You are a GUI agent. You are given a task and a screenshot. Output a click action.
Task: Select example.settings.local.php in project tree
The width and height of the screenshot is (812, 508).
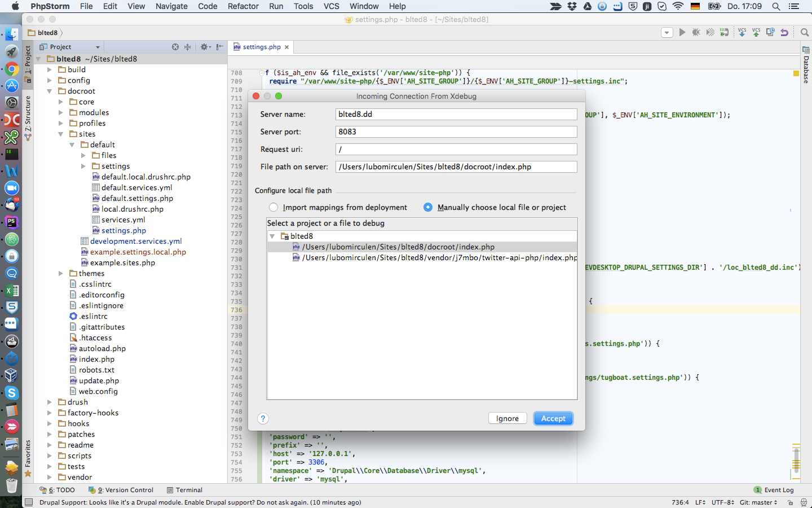tap(138, 252)
